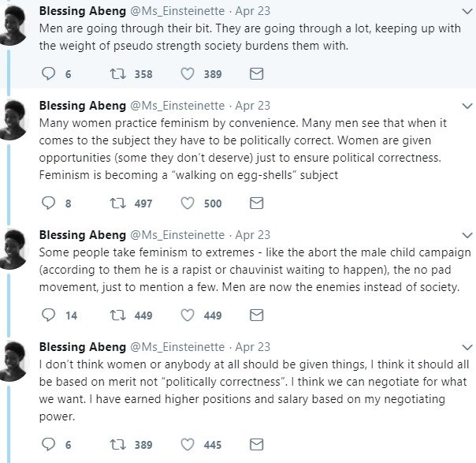476x463 pixels.
Task: Open more options on first tweet
Action: pyautogui.click(x=466, y=9)
